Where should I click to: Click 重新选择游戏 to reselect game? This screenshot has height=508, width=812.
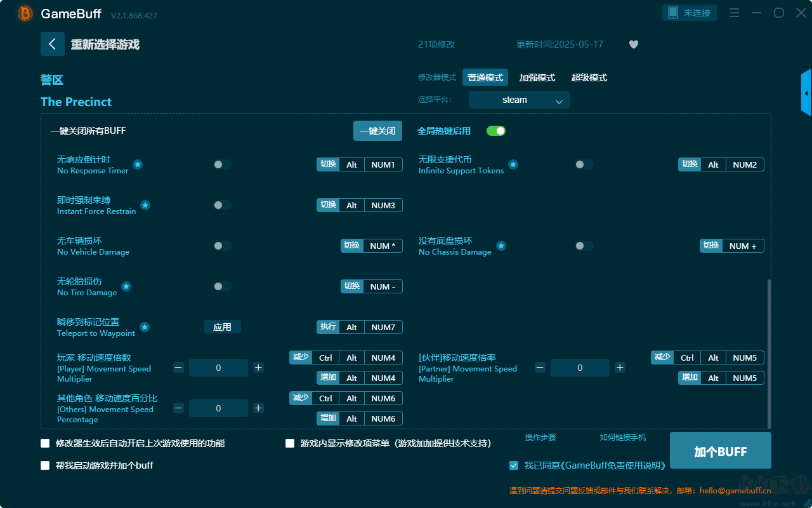pyautogui.click(x=105, y=44)
